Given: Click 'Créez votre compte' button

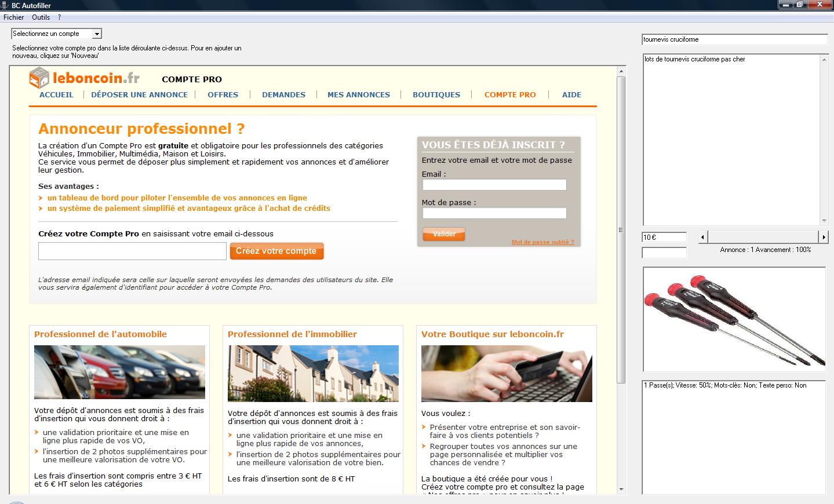Looking at the screenshot, I should [276, 251].
